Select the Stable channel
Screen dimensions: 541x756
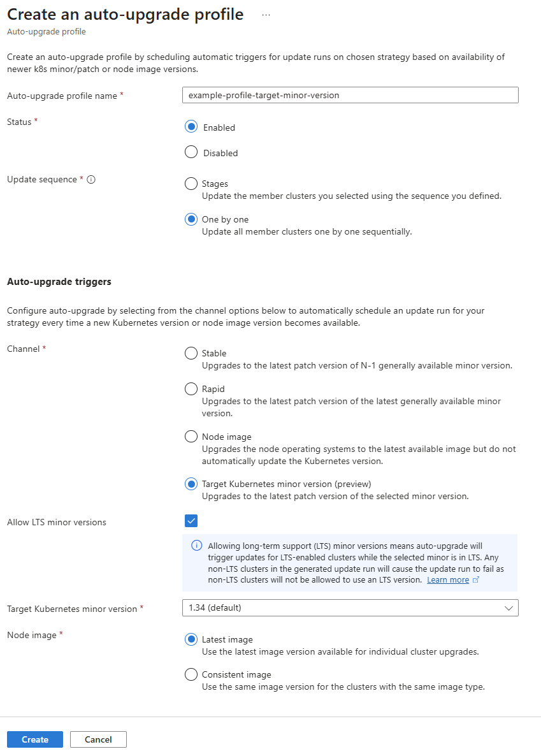(191, 353)
